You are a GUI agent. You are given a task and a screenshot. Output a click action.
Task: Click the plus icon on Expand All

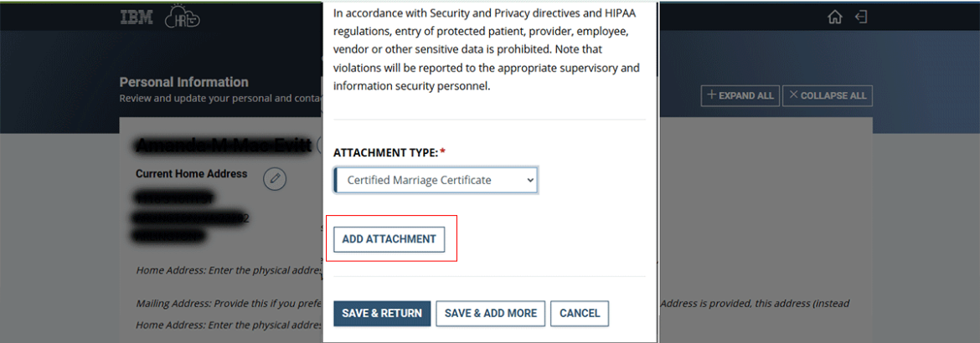[712, 95]
